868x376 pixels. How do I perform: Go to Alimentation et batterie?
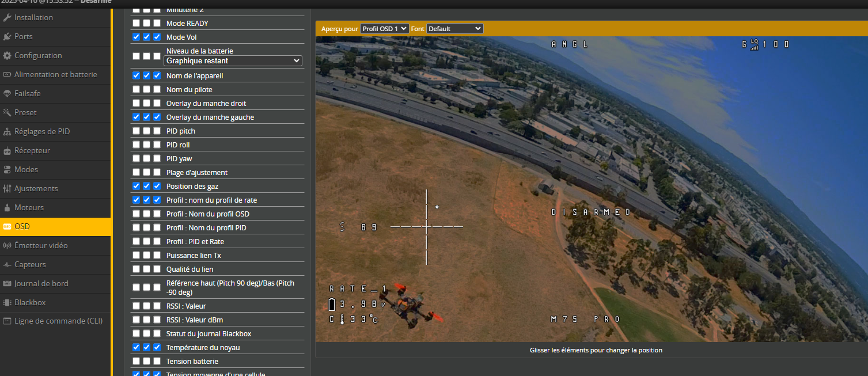[55, 74]
